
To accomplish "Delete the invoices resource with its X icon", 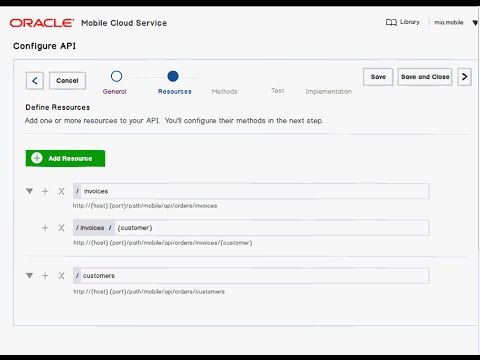I will (61, 191).
